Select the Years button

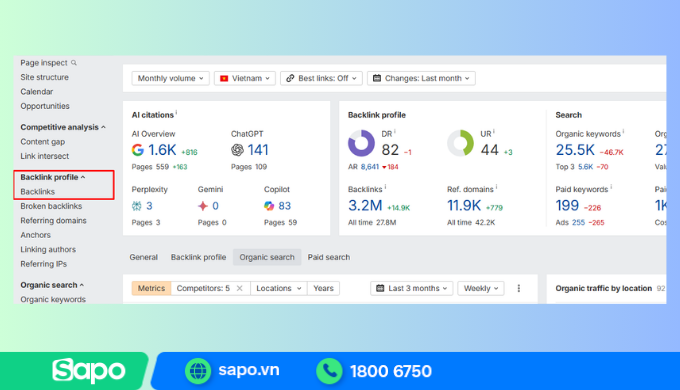(x=324, y=288)
